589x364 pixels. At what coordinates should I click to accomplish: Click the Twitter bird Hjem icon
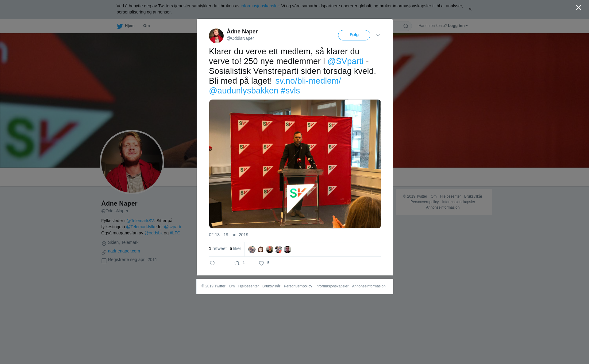[120, 26]
